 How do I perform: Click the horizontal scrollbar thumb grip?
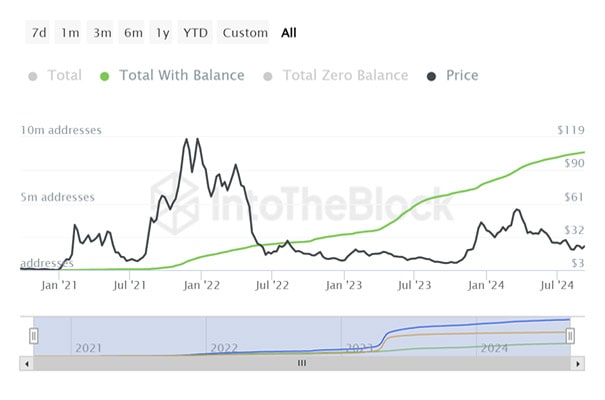tap(301, 365)
